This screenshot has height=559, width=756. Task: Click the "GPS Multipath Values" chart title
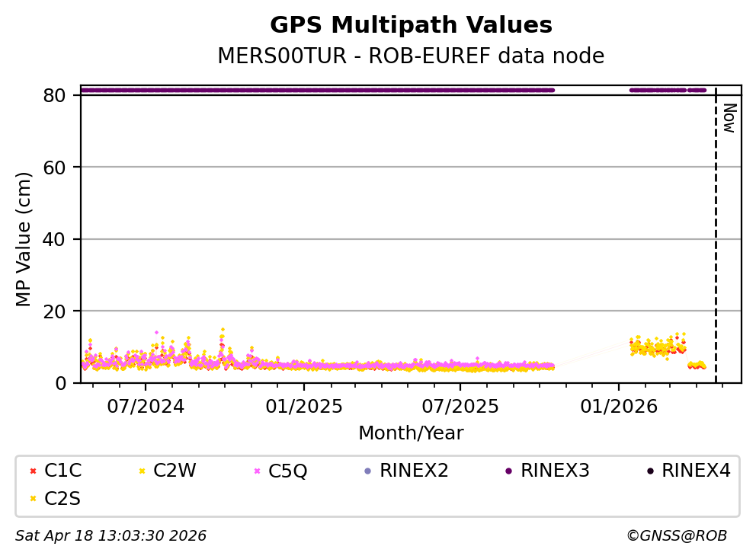pyautogui.click(x=411, y=25)
